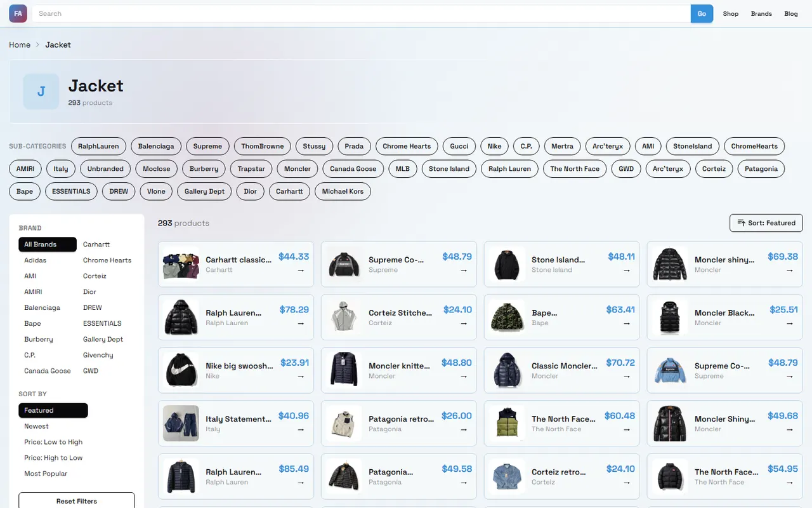Select the Supreme sub-category chip

pos(207,146)
